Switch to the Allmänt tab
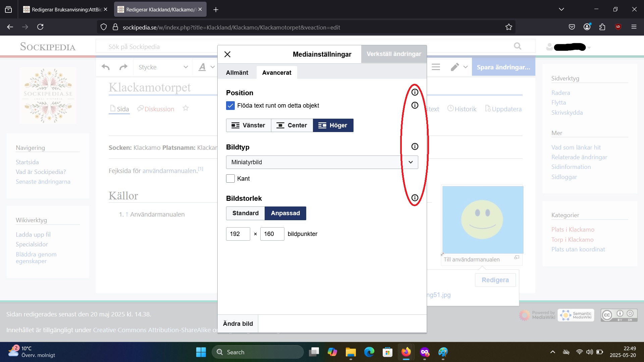 (x=237, y=73)
